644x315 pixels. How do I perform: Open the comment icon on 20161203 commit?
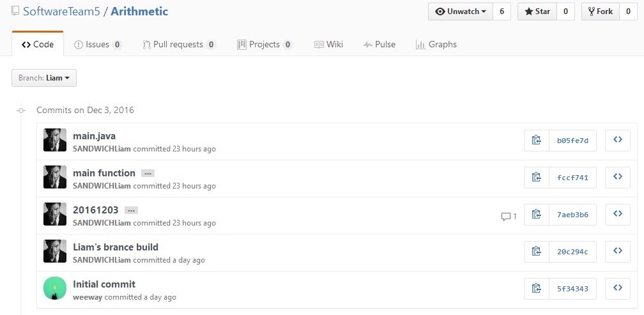509,217
